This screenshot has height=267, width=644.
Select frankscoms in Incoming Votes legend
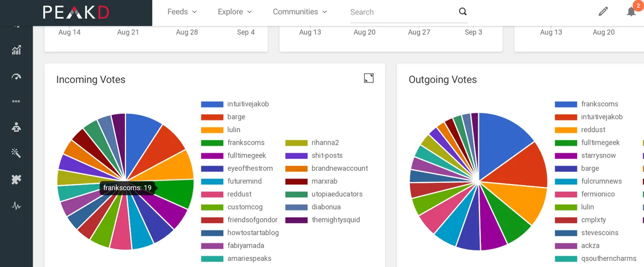[x=246, y=143]
